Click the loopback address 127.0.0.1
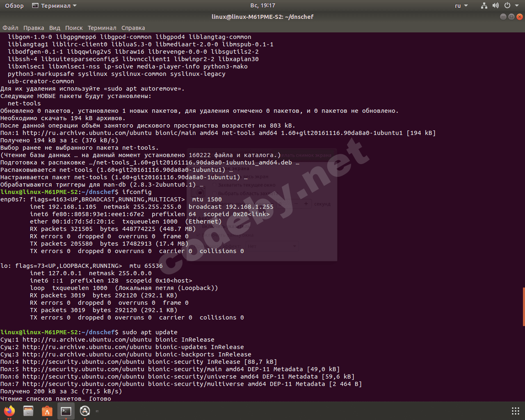Image resolution: width=525 pixels, height=420 pixels. (x=65, y=273)
